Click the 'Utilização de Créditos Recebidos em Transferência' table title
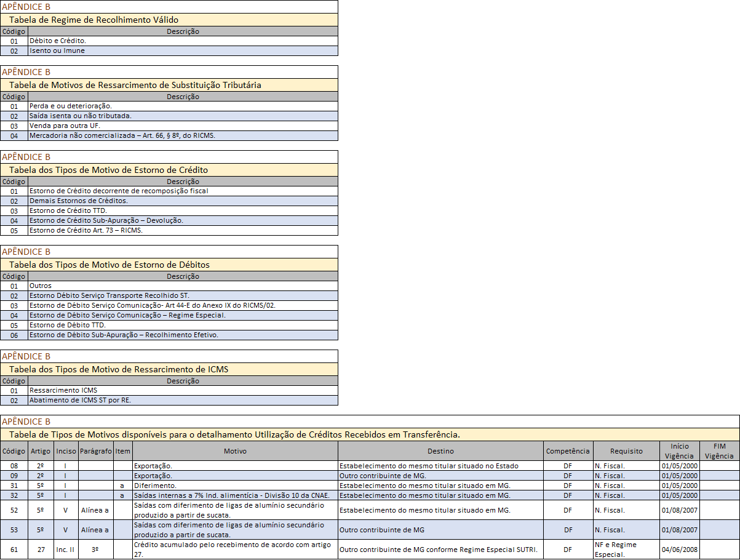 click(370, 434)
